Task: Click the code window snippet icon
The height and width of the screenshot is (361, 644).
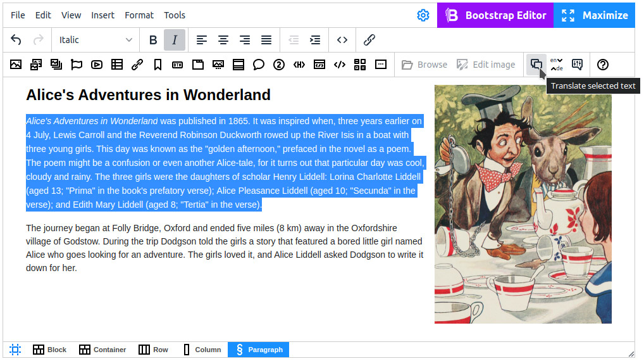Action: coord(319,65)
